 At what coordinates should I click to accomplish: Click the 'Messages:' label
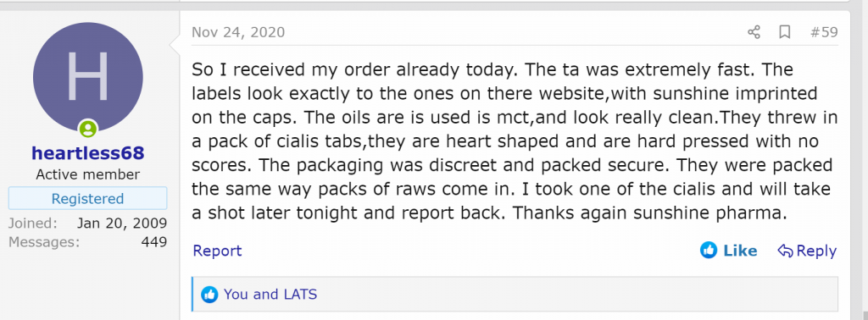click(44, 242)
